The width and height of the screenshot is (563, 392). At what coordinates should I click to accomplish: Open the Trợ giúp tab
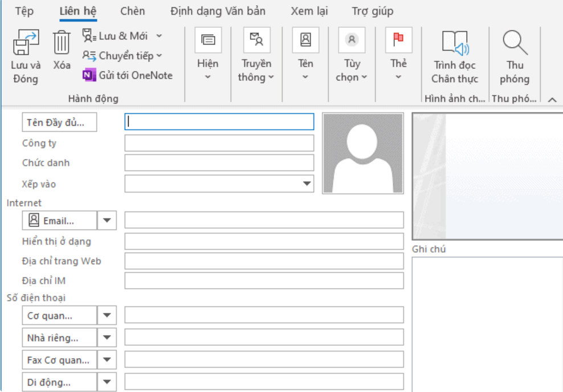point(372,11)
